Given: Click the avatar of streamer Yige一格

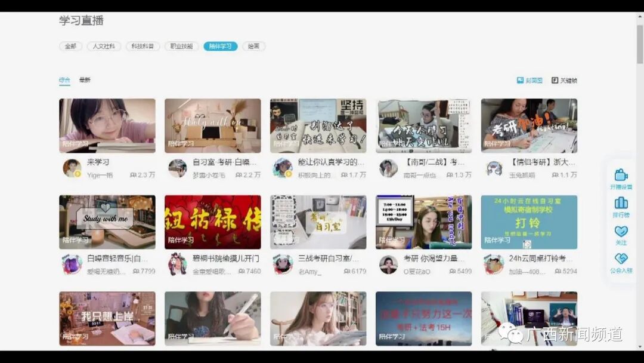Looking at the screenshot, I should (72, 168).
